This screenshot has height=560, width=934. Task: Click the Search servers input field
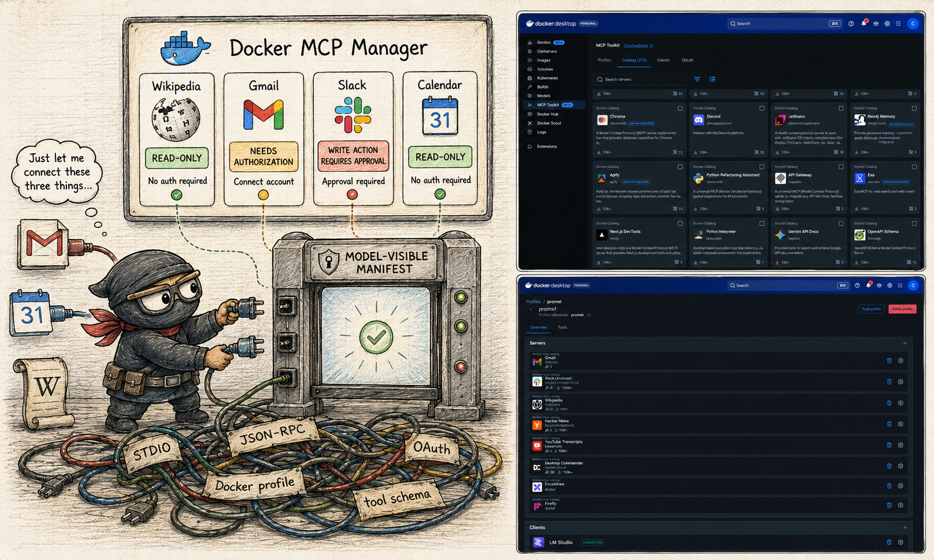(640, 80)
